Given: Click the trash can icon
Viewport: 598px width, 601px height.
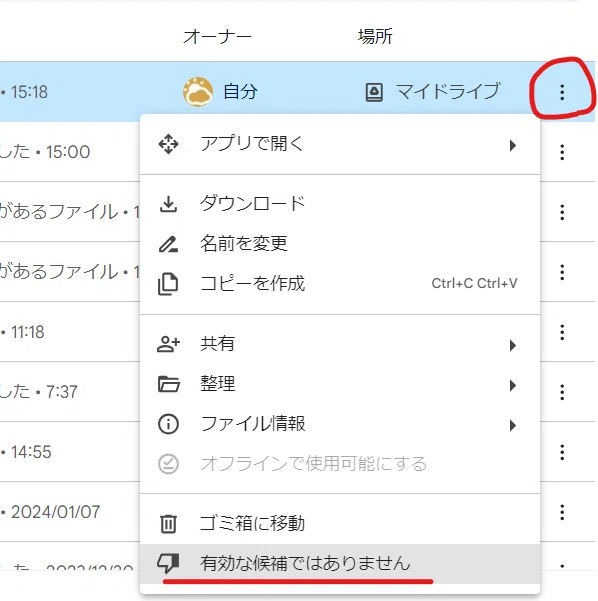Looking at the screenshot, I should 168,524.
